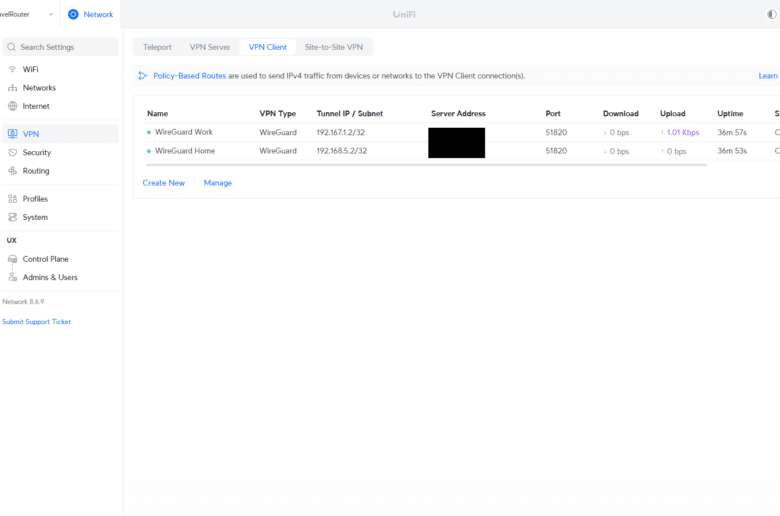The height and width of the screenshot is (516, 780).
Task: Focus the Search Settings field
Action: 61,47
